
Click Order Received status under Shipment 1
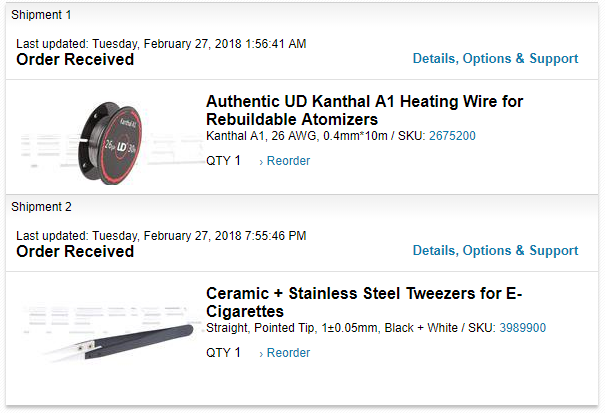[x=75, y=60]
